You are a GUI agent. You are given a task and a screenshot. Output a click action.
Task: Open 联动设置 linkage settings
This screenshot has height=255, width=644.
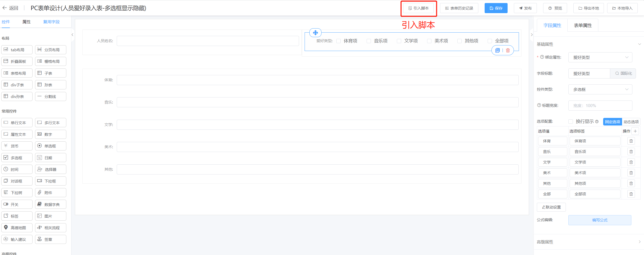[551, 207]
